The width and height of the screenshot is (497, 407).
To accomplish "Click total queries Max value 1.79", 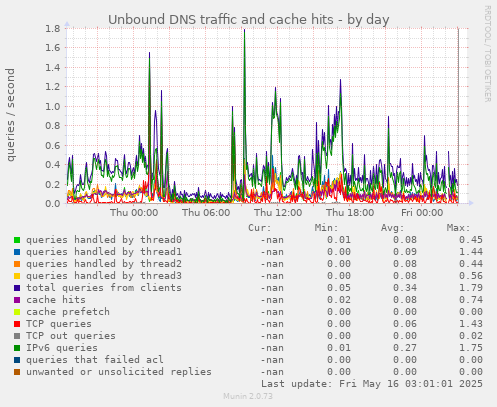I will [x=471, y=288].
